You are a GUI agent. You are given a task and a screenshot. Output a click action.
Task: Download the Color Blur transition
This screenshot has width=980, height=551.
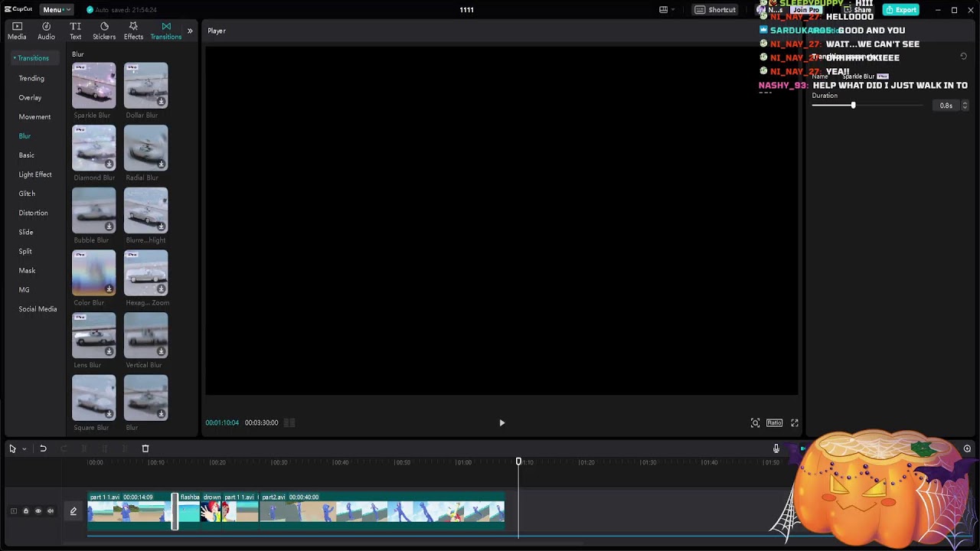pyautogui.click(x=109, y=289)
